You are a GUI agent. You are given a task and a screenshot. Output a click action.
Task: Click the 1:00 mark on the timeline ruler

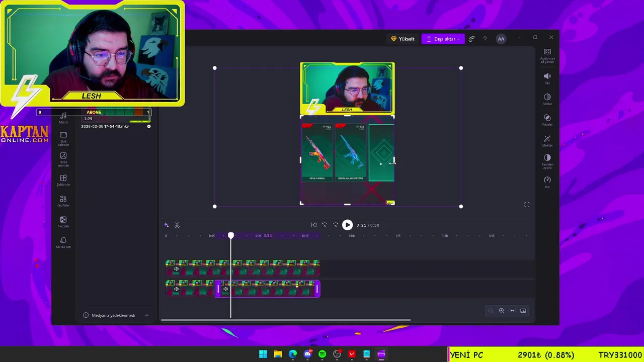click(352, 236)
